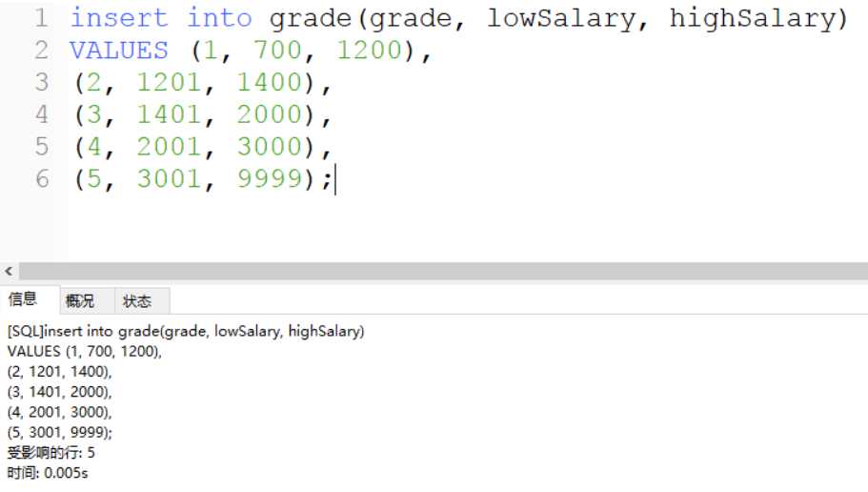This screenshot has height=492, width=868.
Task: Click 'lowSalary,' in editor line 1
Action: (x=567, y=19)
